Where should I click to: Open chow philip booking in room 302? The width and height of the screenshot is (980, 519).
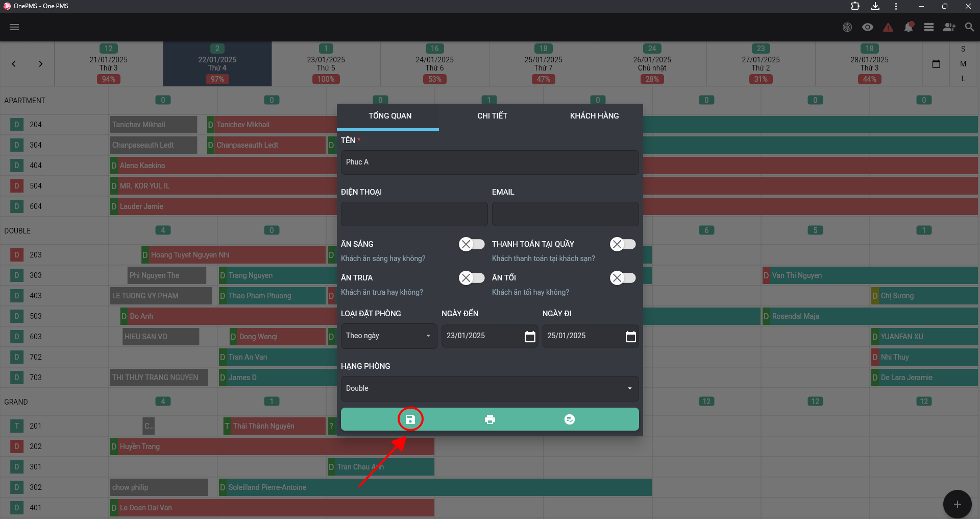click(159, 487)
